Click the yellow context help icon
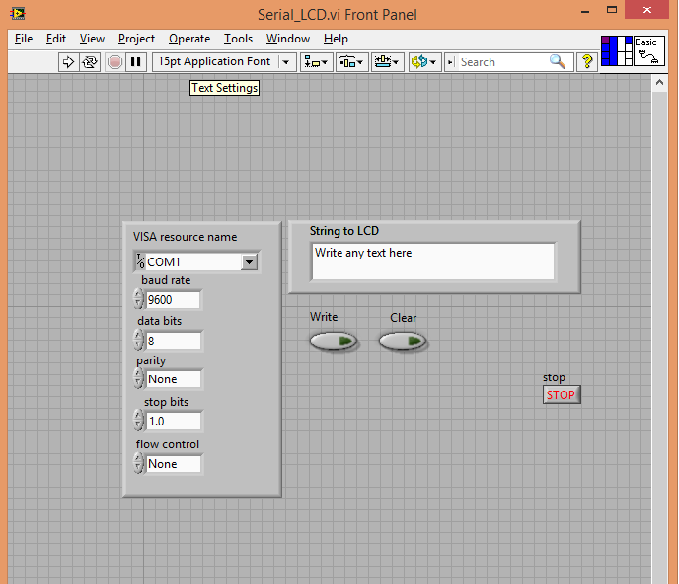 tap(587, 62)
